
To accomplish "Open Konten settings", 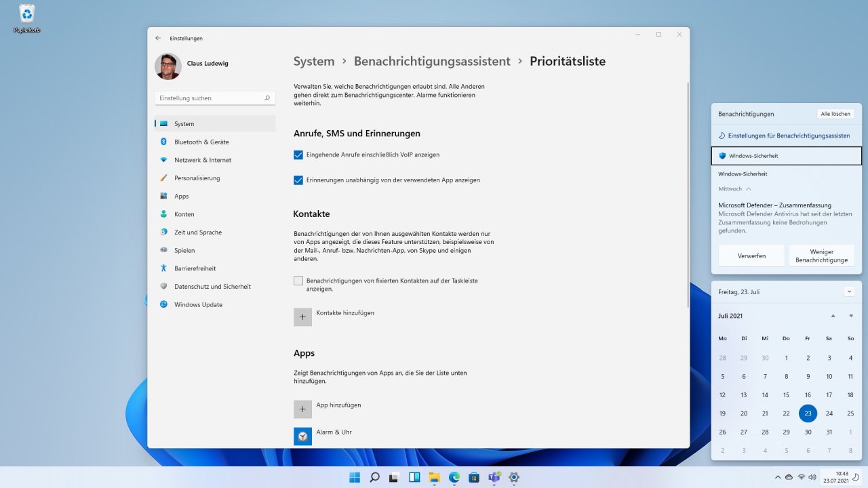I will pyautogui.click(x=215, y=214).
